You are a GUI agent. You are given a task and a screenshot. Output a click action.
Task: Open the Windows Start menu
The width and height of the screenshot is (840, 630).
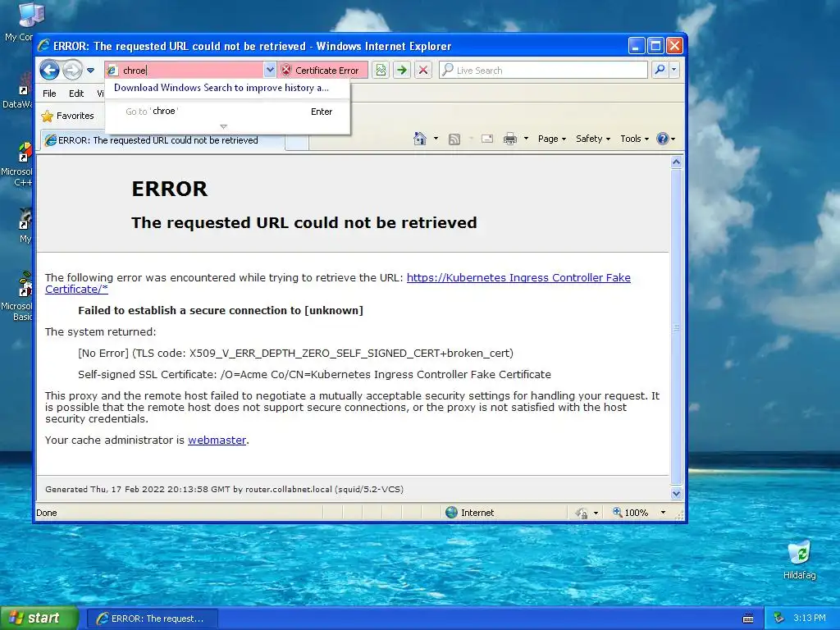(x=39, y=618)
